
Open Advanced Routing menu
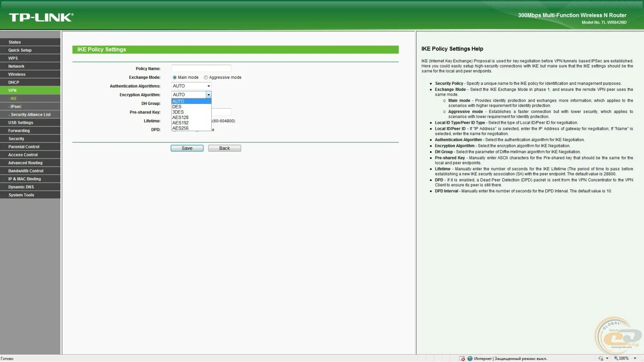tap(30, 163)
